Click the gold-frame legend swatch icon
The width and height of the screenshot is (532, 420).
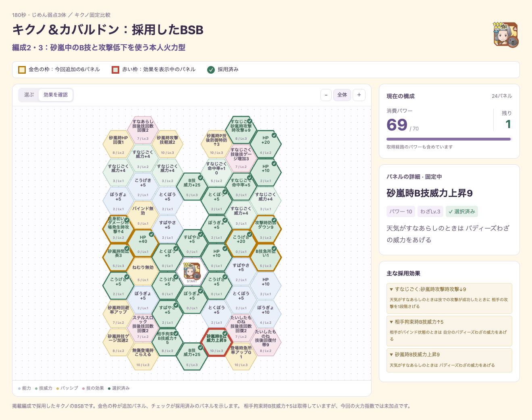[22, 70]
